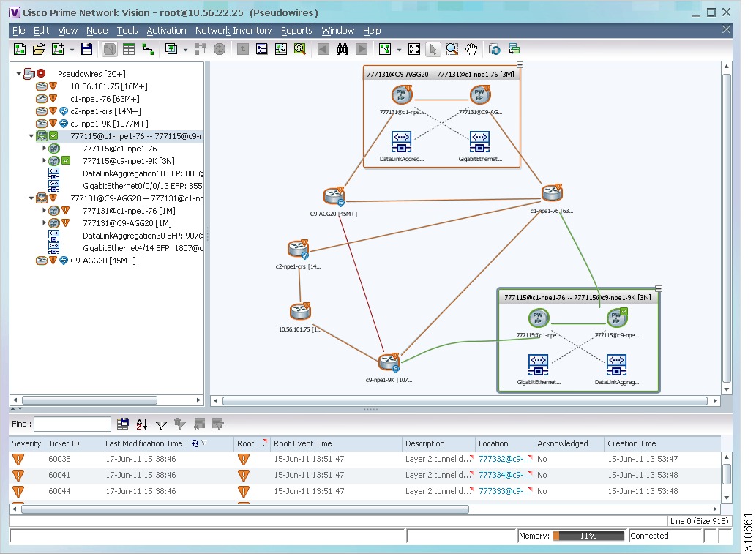The height and width of the screenshot is (554, 756).
Task: Click the Find input field
Action: tap(72, 424)
